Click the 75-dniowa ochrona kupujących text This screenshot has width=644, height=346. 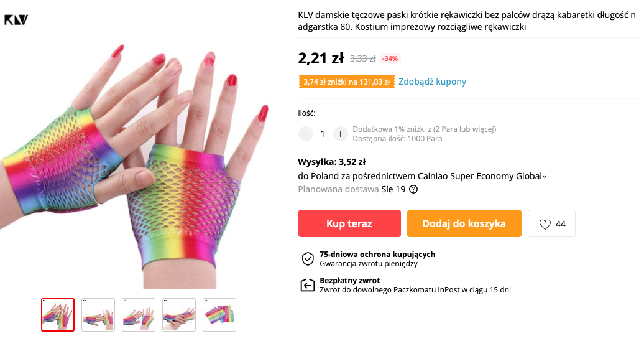[x=377, y=255]
